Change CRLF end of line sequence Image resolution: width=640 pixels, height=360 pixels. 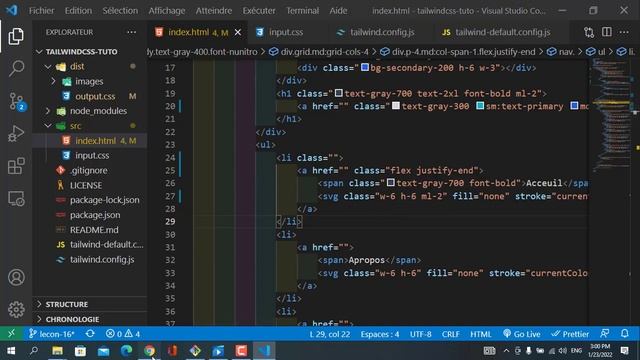(x=451, y=334)
